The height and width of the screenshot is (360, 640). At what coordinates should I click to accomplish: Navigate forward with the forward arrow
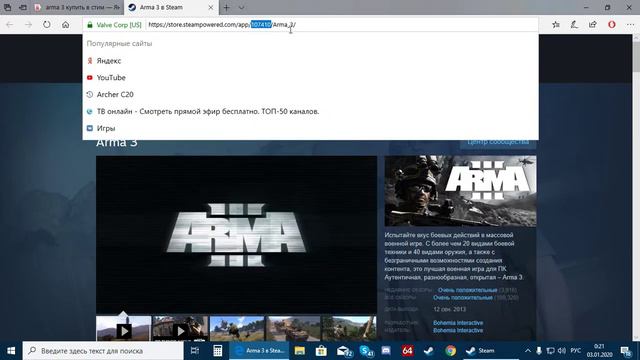click(28, 24)
